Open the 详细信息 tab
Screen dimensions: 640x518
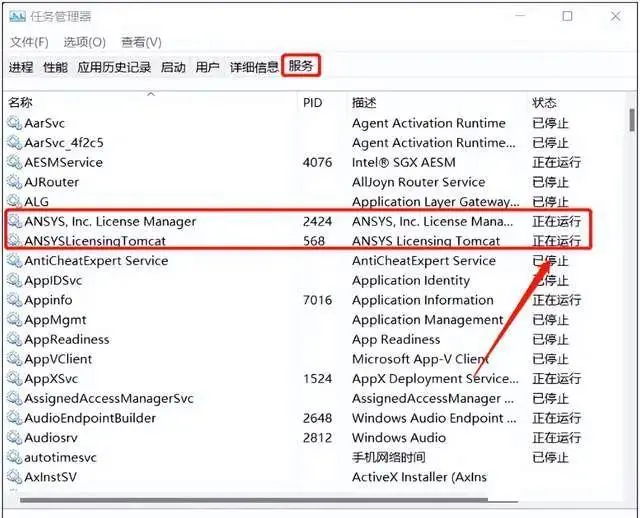click(x=254, y=67)
